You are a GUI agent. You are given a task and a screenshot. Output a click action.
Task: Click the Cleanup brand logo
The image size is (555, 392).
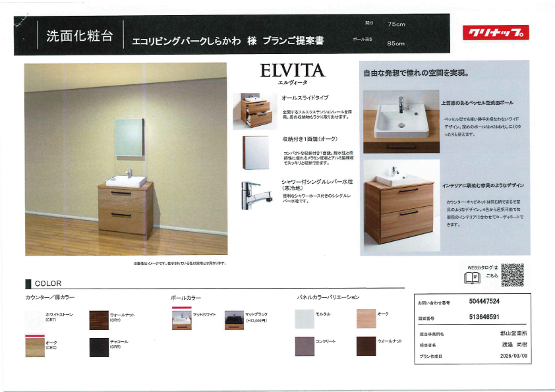tap(496, 32)
